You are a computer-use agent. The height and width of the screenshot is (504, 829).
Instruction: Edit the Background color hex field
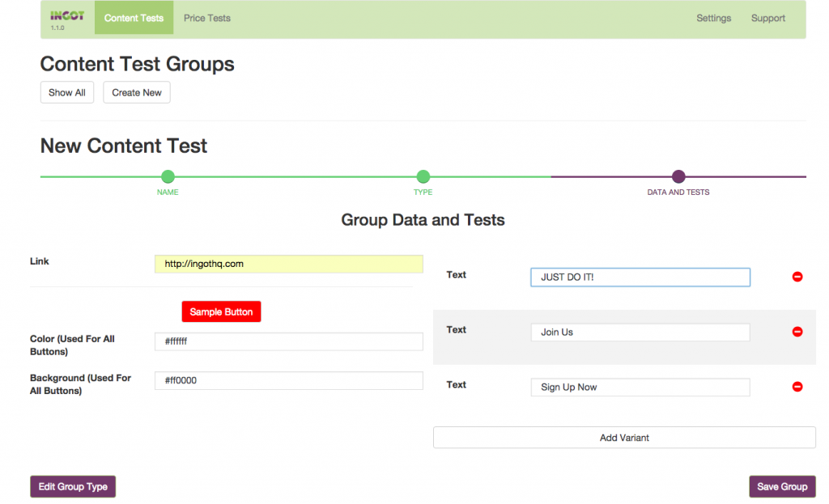pyautogui.click(x=288, y=380)
